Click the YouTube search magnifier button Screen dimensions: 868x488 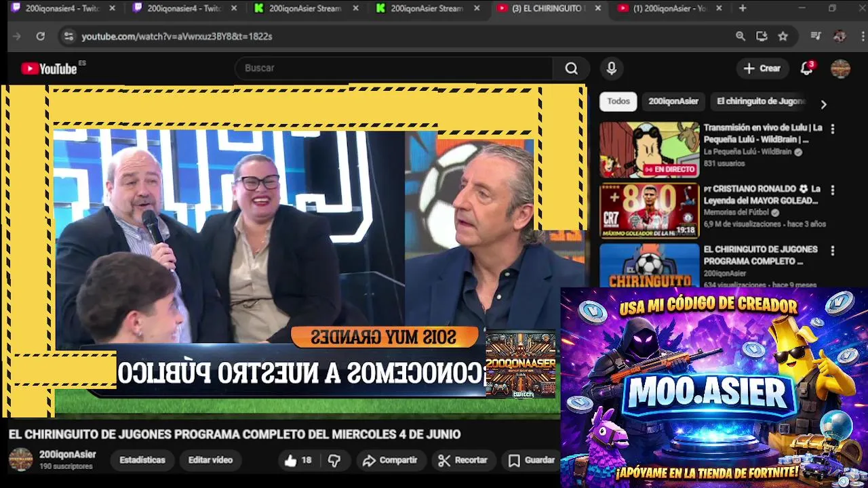(572, 68)
